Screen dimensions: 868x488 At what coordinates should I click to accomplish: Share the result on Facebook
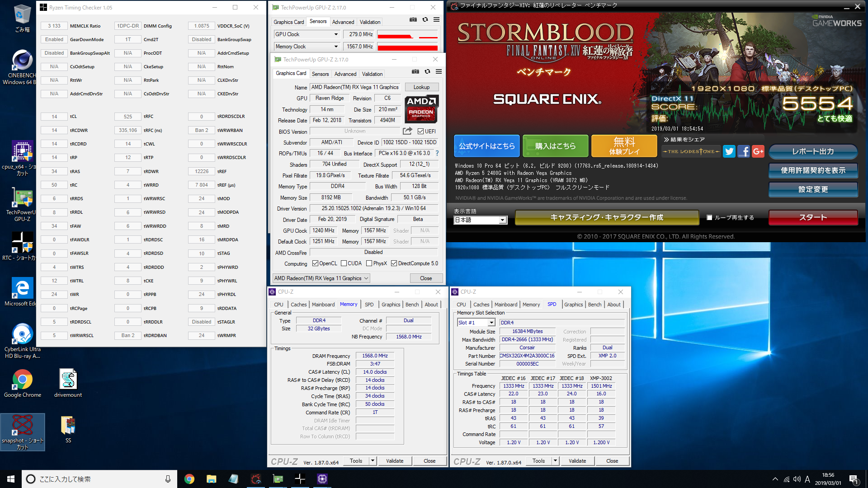[743, 151]
